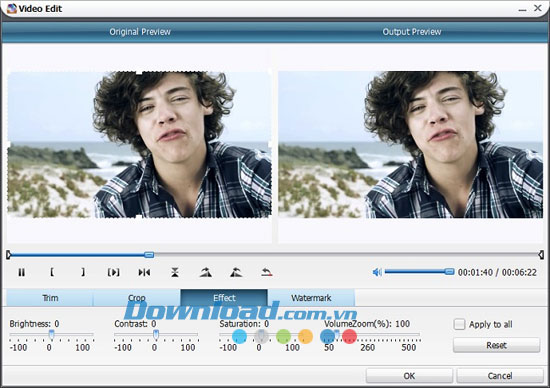Minimize the Video Edit window
Screen dimensions: 550x388
[522, 9]
